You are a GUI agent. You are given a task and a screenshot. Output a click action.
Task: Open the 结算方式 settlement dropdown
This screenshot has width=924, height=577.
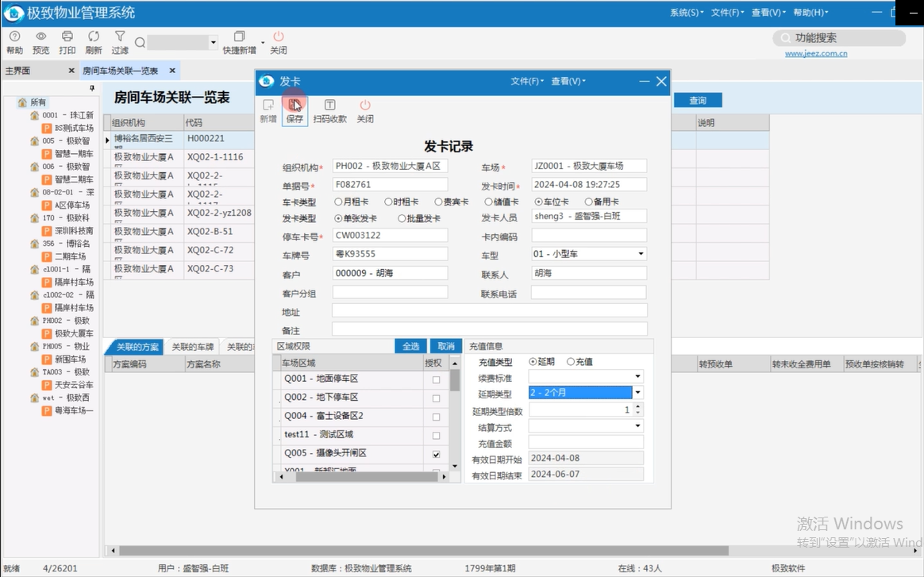click(x=638, y=426)
